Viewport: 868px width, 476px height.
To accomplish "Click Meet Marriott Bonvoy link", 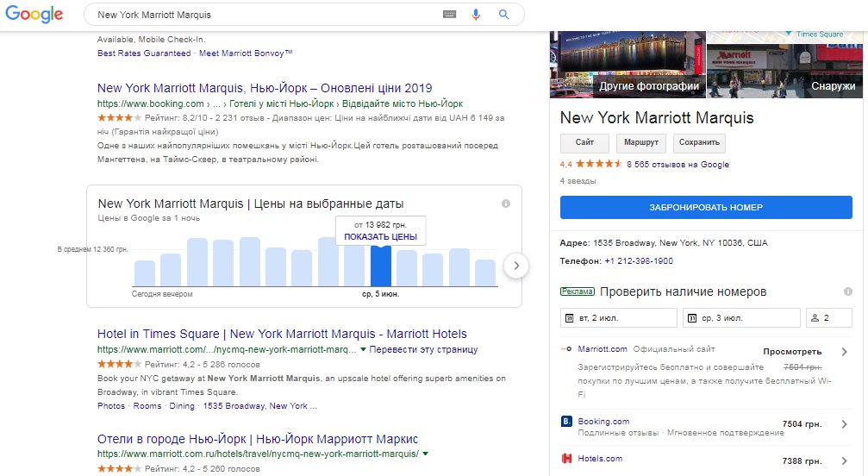I will tap(246, 53).
